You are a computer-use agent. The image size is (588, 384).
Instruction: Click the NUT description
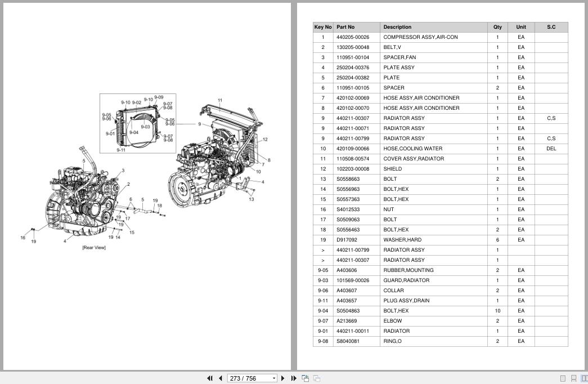point(388,209)
